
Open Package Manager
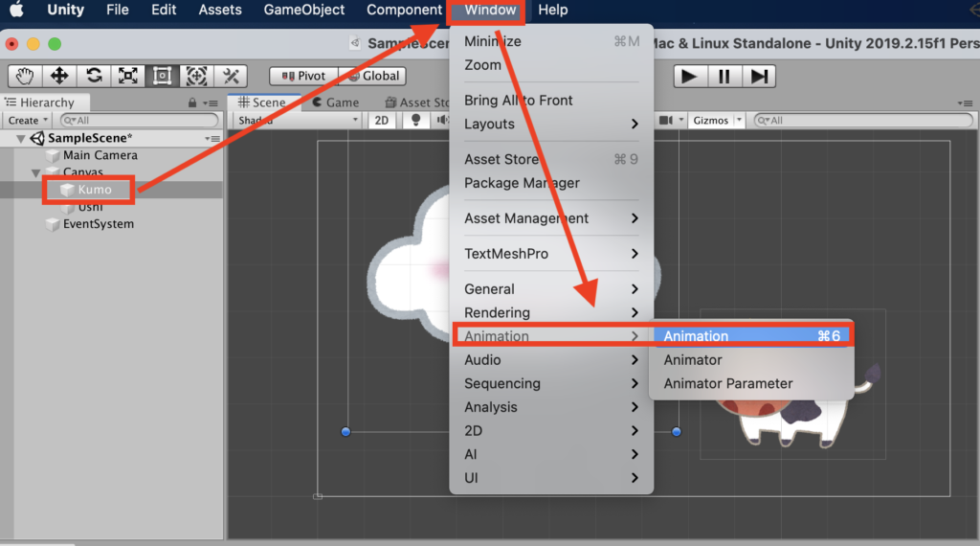point(551,183)
